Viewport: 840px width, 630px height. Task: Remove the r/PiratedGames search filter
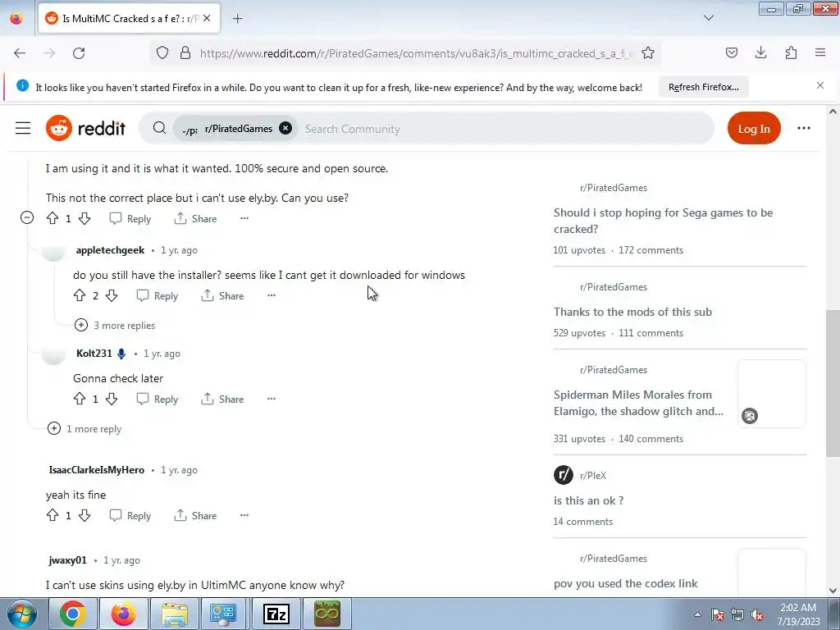click(285, 128)
